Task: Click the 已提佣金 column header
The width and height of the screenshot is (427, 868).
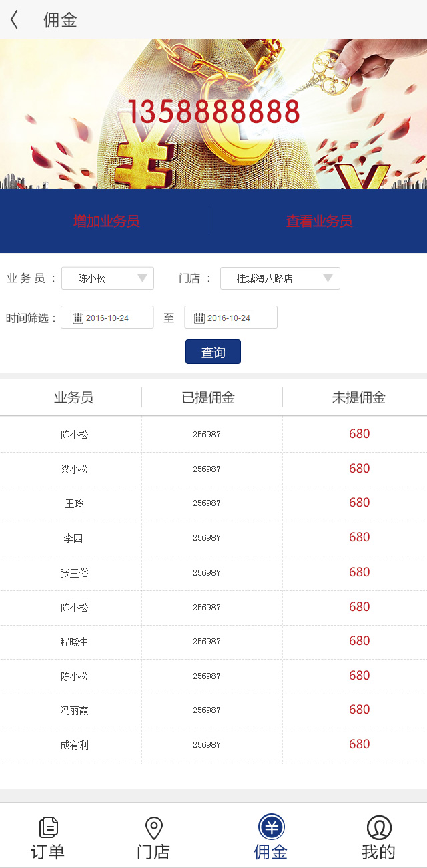Action: [x=208, y=398]
